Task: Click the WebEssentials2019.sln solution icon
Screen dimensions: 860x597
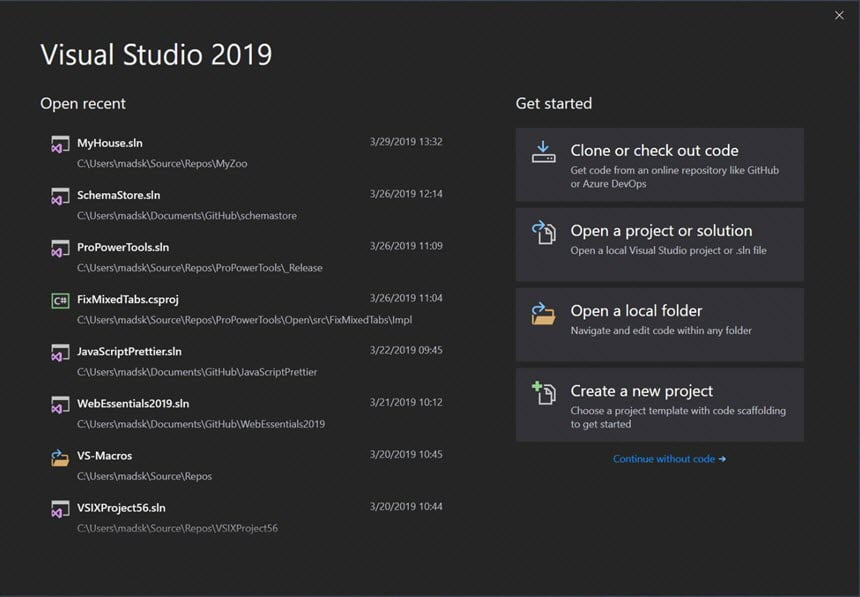Action: (60, 405)
